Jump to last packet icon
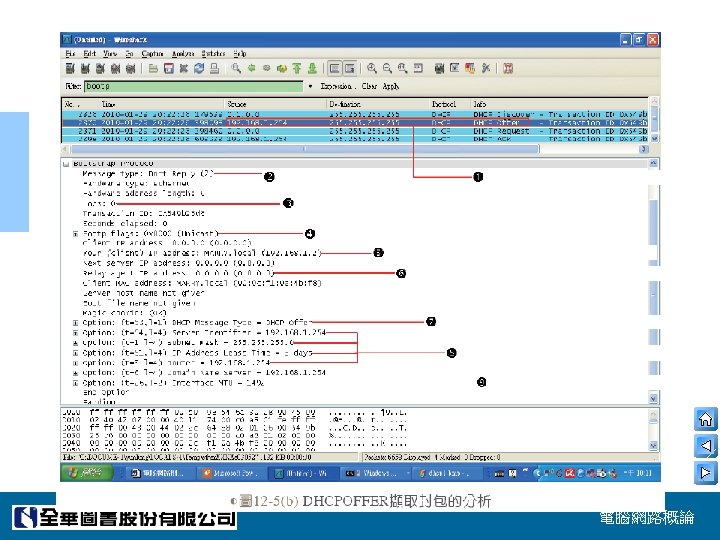 click(x=312, y=68)
